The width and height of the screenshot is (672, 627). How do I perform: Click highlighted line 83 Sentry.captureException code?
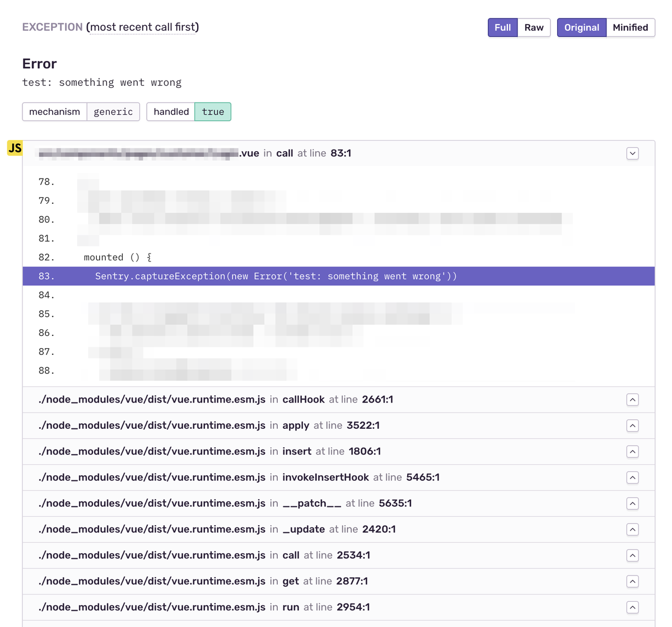276,276
